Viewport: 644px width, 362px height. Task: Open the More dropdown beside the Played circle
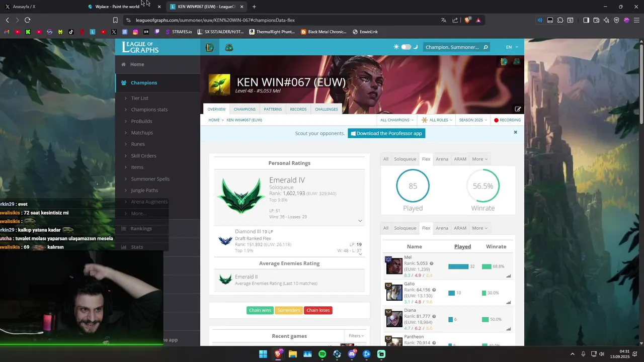click(x=479, y=159)
